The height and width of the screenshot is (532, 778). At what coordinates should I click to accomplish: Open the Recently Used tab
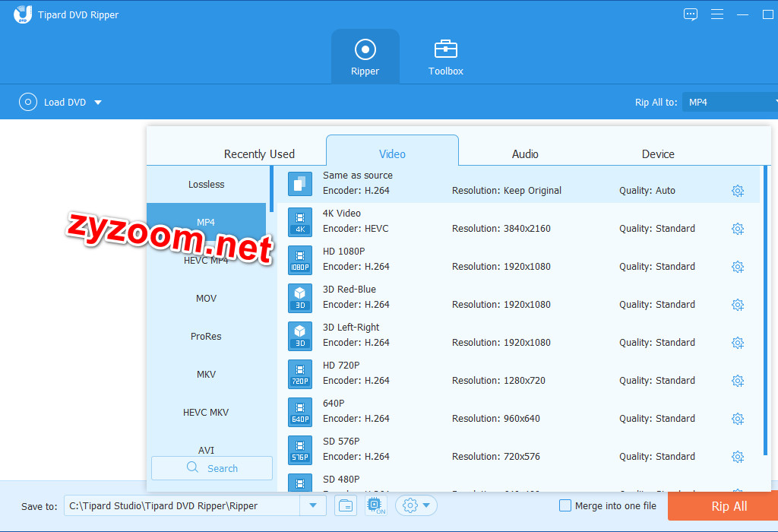pyautogui.click(x=259, y=154)
